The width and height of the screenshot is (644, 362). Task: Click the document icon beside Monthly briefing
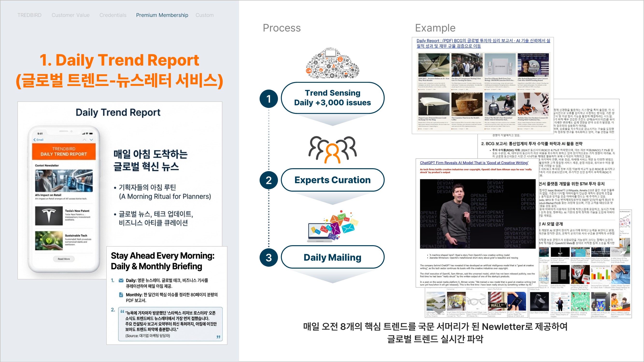tap(121, 294)
